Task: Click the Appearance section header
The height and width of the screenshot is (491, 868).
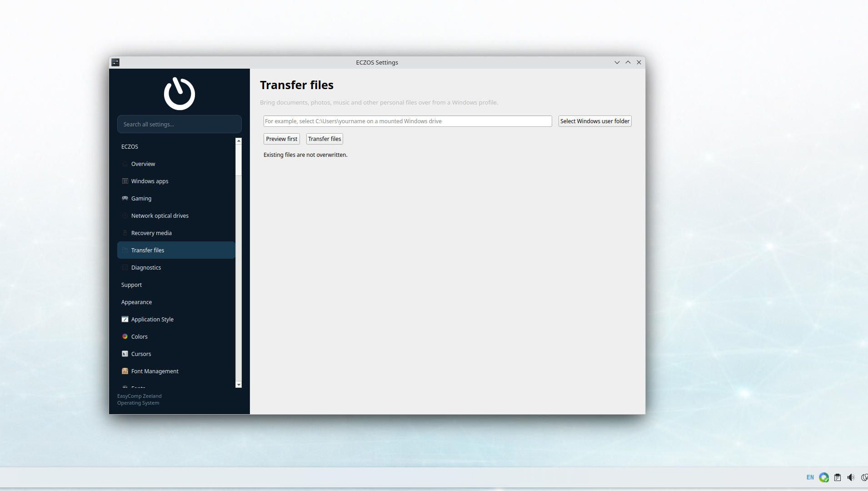Action: pos(136,302)
